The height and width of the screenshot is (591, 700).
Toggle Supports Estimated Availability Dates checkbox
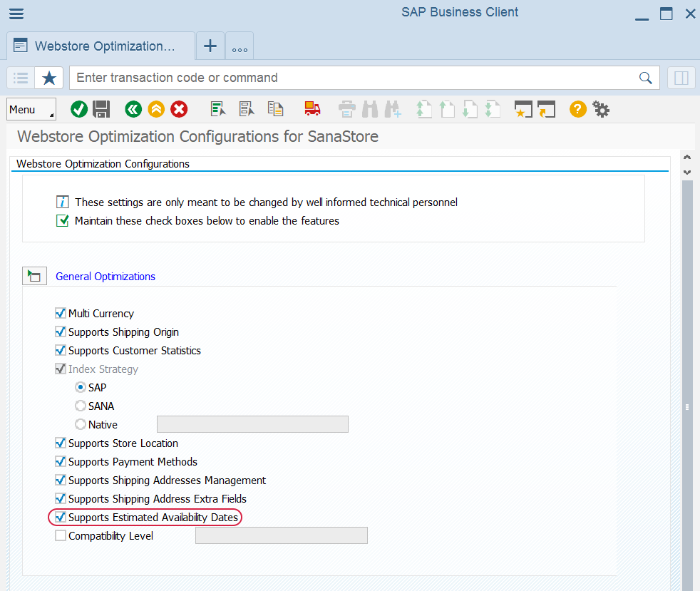click(61, 517)
